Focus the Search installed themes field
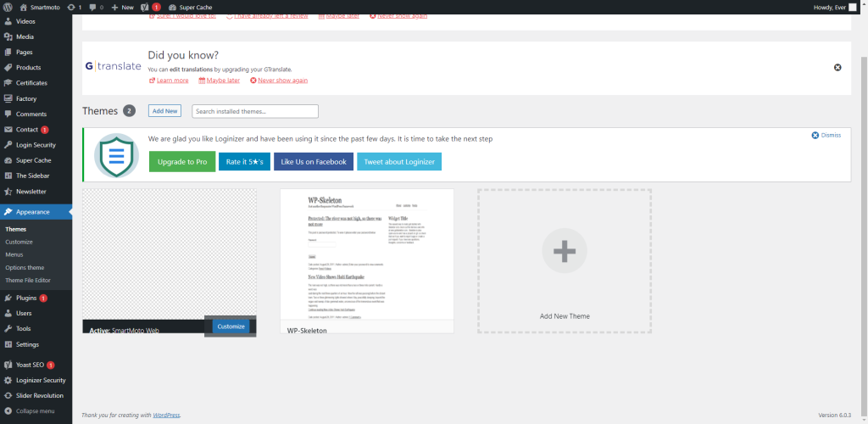The height and width of the screenshot is (424, 868). pos(255,111)
